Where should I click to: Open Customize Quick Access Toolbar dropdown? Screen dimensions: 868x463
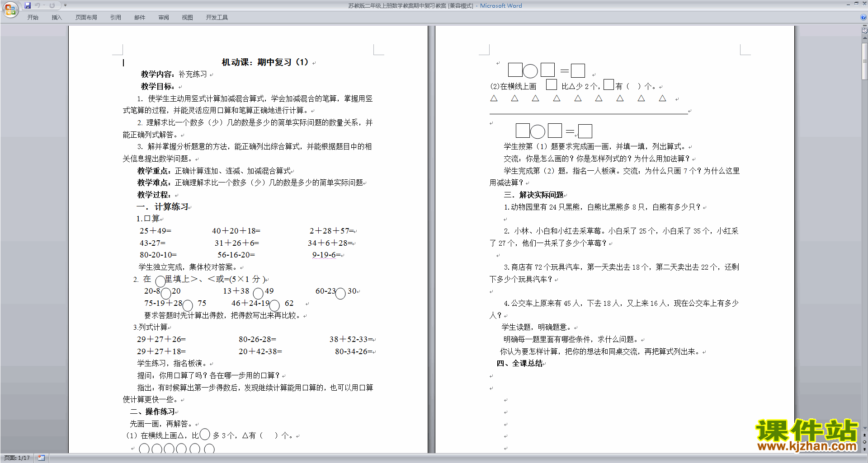pyautogui.click(x=65, y=5)
